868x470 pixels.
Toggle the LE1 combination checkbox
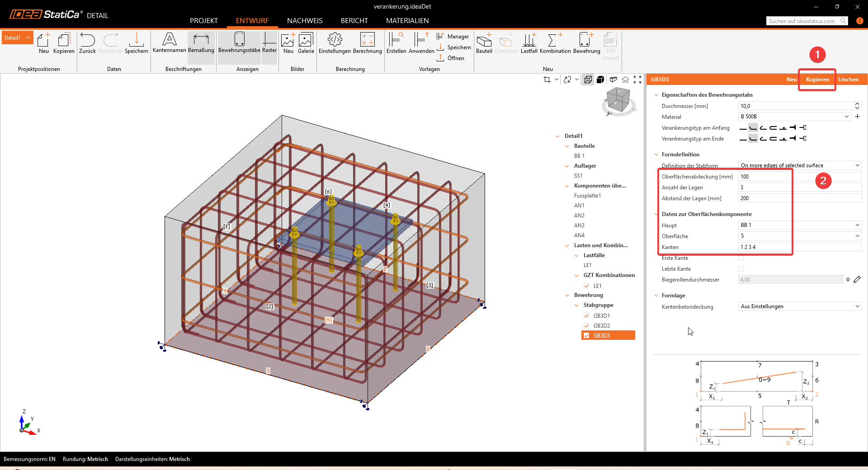point(586,286)
